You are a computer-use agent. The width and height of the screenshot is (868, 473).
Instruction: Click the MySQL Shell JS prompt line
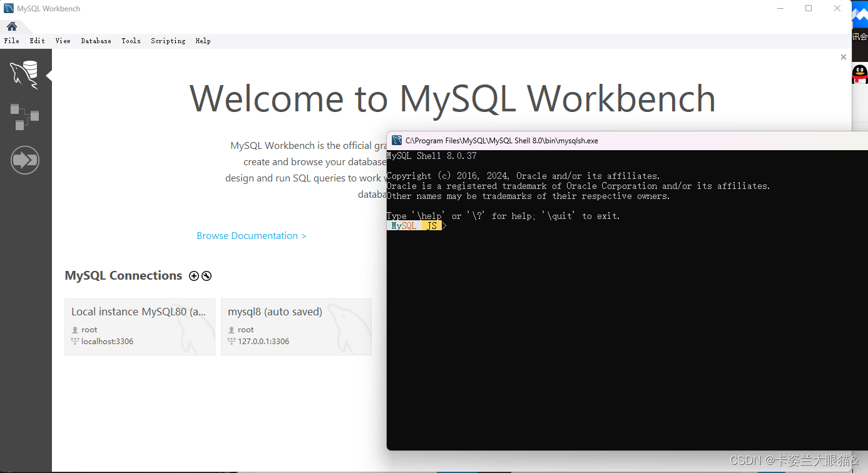tap(417, 226)
